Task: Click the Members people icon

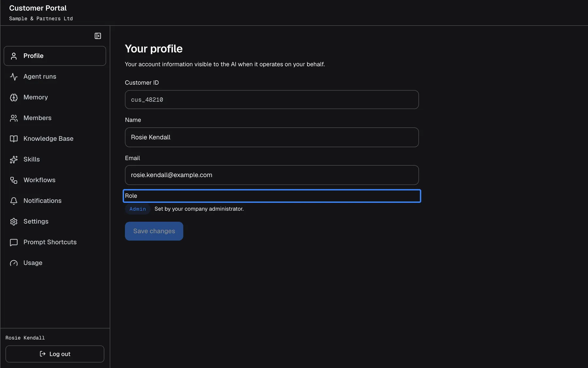Action: pyautogui.click(x=14, y=118)
